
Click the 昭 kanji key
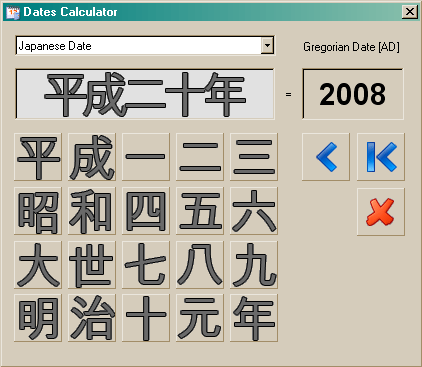[38, 211]
